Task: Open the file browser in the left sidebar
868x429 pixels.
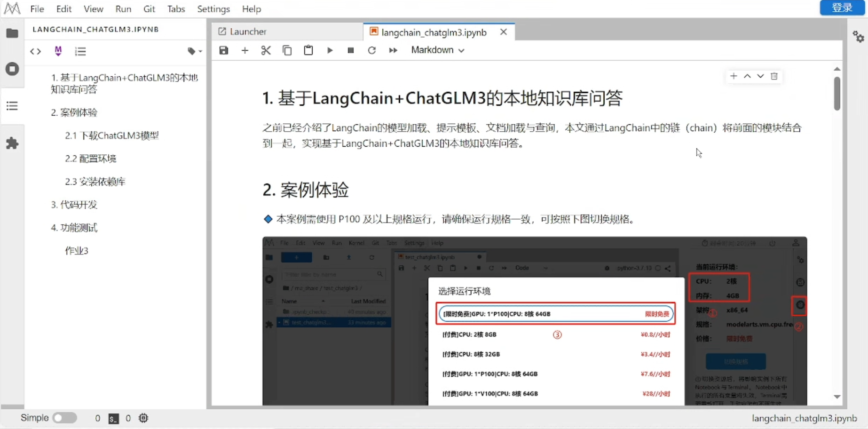Action: pyautogui.click(x=13, y=33)
